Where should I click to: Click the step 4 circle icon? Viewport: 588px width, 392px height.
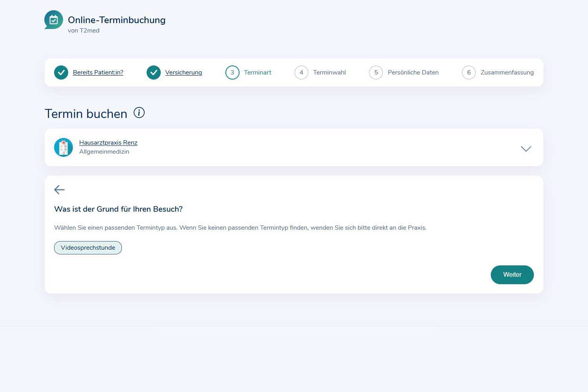click(x=301, y=73)
